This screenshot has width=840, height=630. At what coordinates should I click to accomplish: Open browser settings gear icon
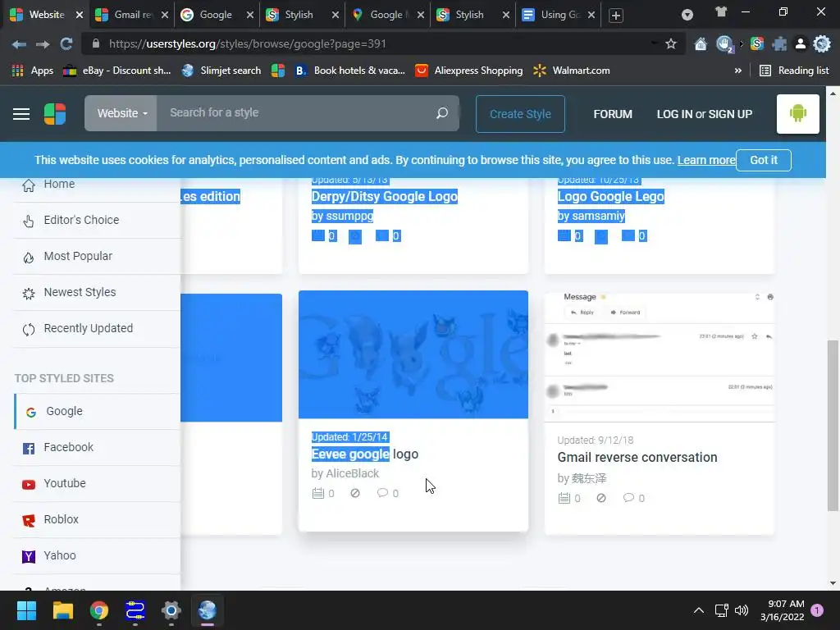822,44
